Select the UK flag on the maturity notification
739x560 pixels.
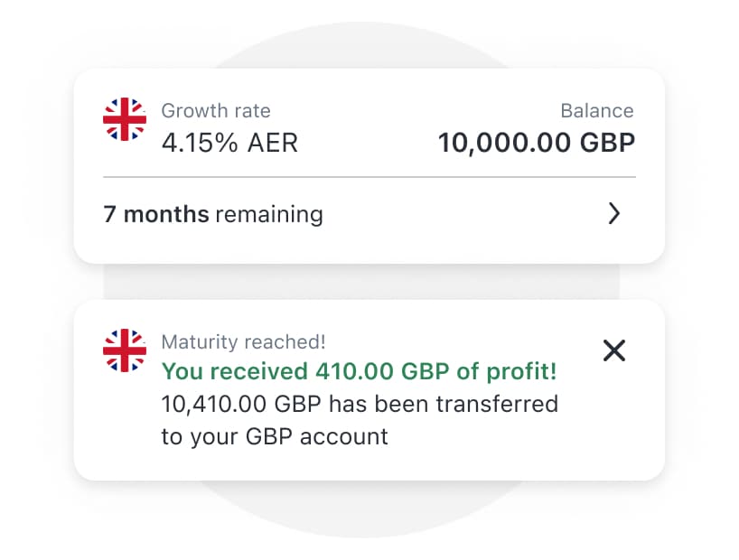(x=125, y=350)
